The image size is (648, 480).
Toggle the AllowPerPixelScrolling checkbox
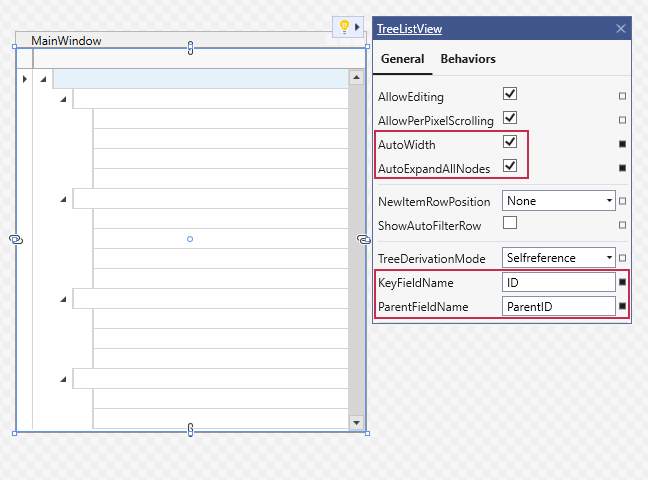(x=510, y=118)
